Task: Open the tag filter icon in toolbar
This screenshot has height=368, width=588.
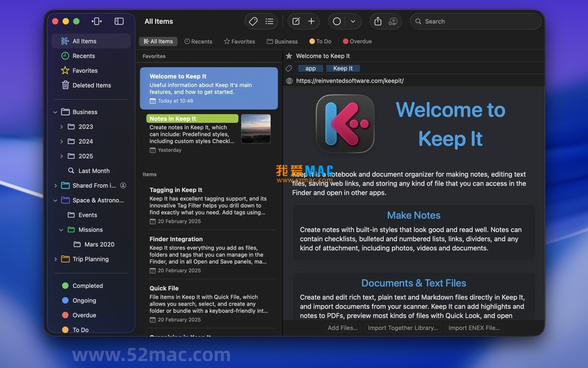Action: [253, 21]
